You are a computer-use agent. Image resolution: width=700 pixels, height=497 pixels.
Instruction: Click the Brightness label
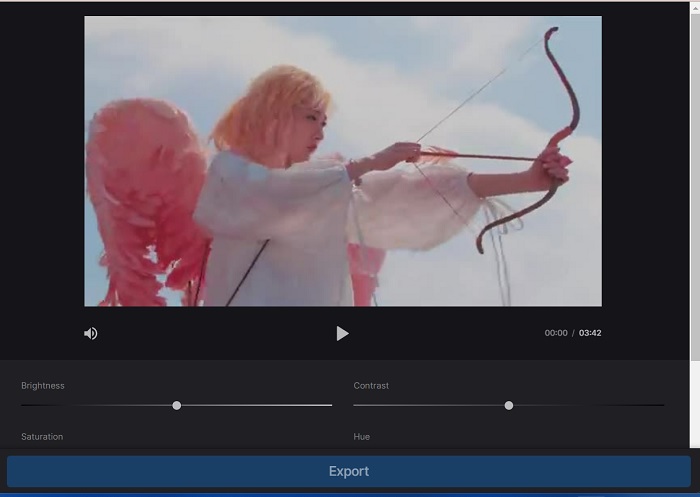(x=43, y=386)
